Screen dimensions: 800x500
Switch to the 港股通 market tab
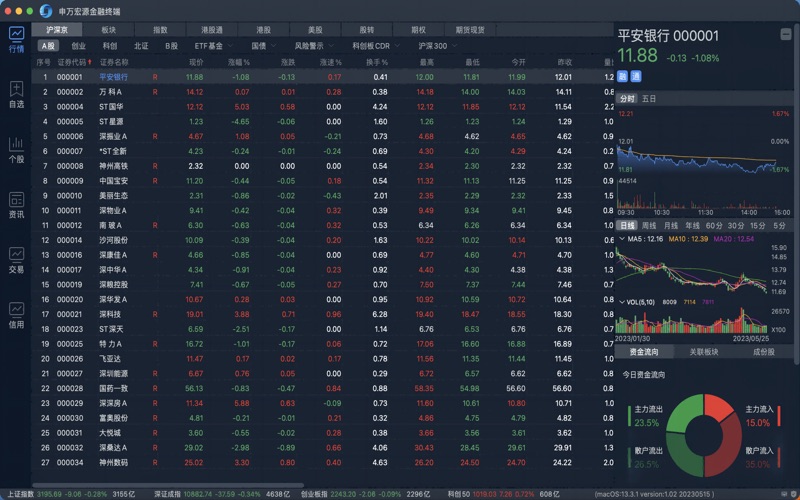(212, 30)
